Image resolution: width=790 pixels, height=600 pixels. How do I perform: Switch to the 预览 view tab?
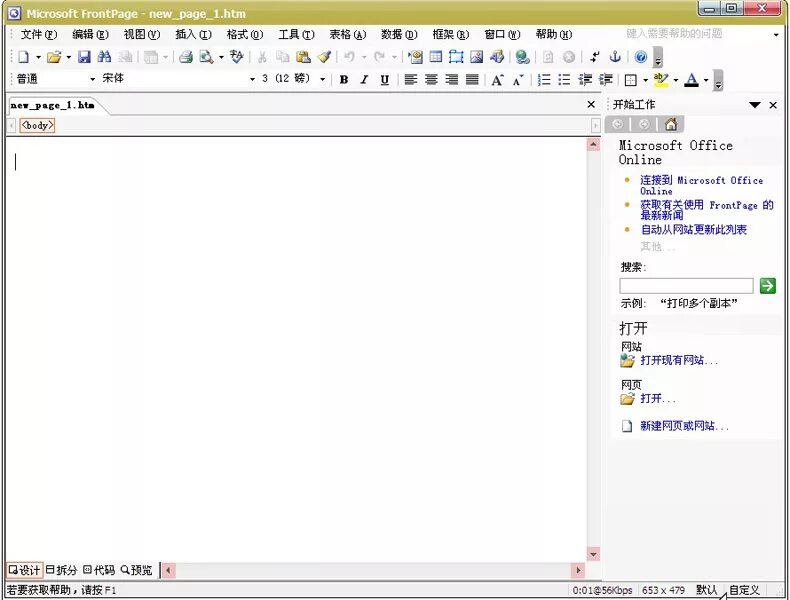click(x=137, y=570)
